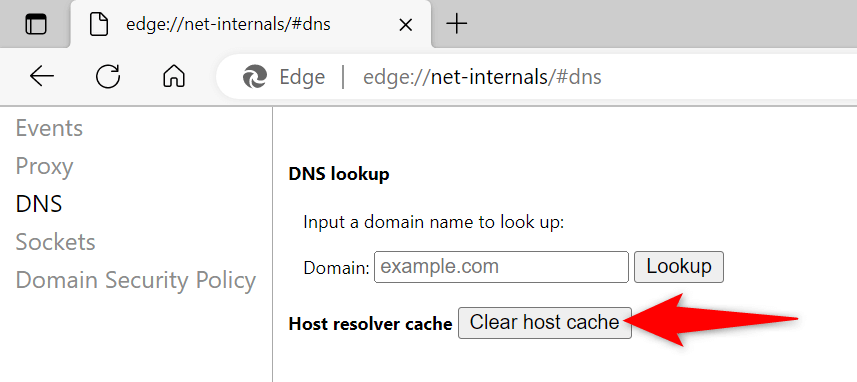Click the Edge logo in address bar
This screenshot has height=382, width=857.
point(255,77)
